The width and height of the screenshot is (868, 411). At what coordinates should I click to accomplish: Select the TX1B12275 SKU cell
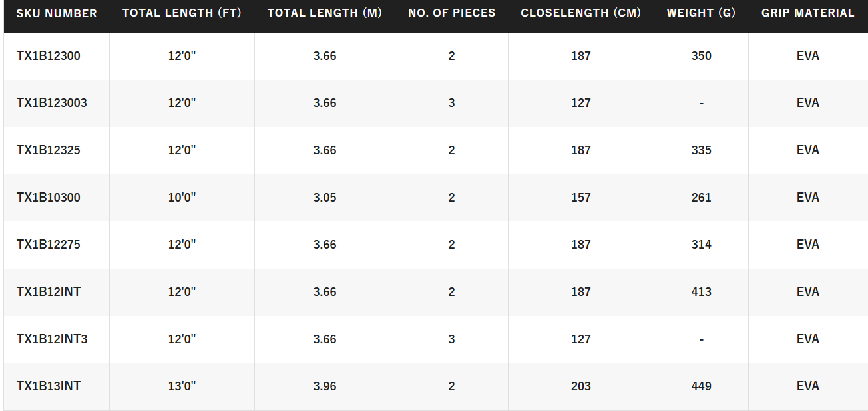49,245
